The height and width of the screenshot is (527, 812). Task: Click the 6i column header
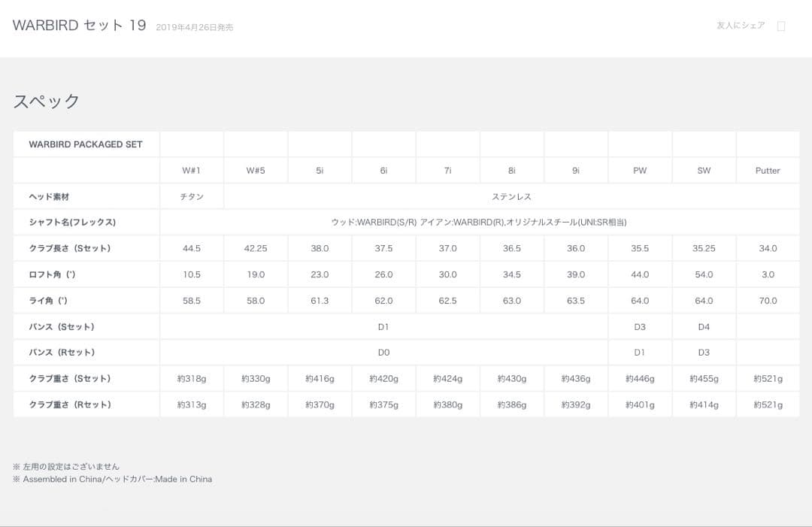[383, 171]
